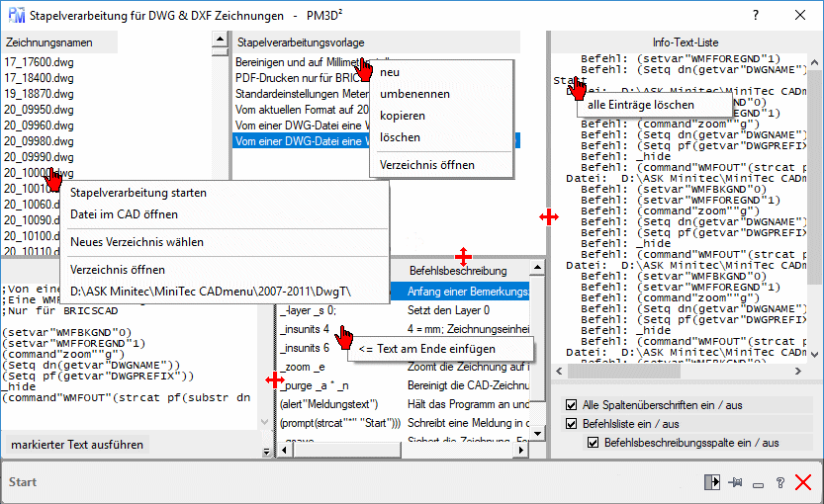Click up arrow of drawing names list scrollbar
Image resolution: width=824 pixels, height=504 pixels.
click(221, 40)
